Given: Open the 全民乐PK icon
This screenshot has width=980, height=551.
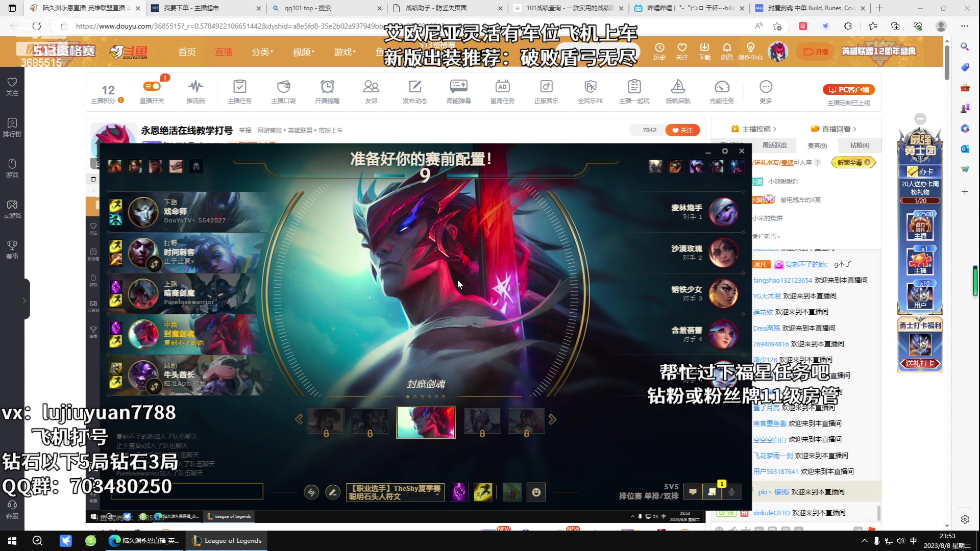Looking at the screenshot, I should [591, 87].
